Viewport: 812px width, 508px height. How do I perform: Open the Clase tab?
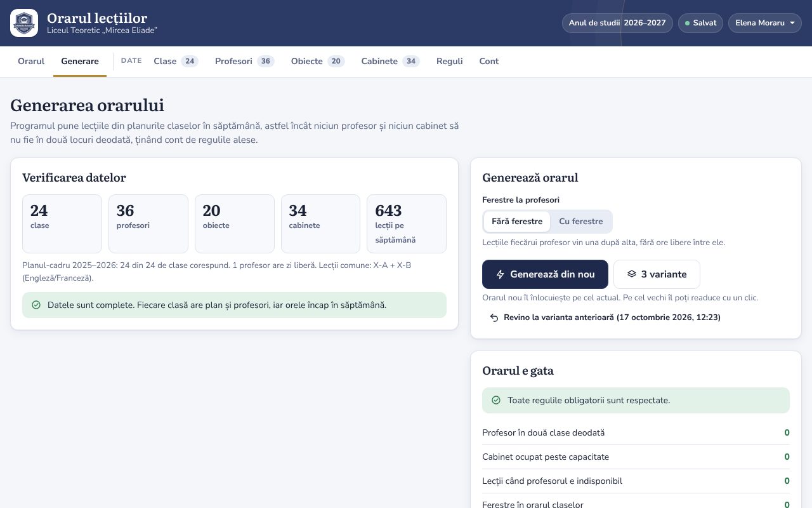pyautogui.click(x=176, y=62)
